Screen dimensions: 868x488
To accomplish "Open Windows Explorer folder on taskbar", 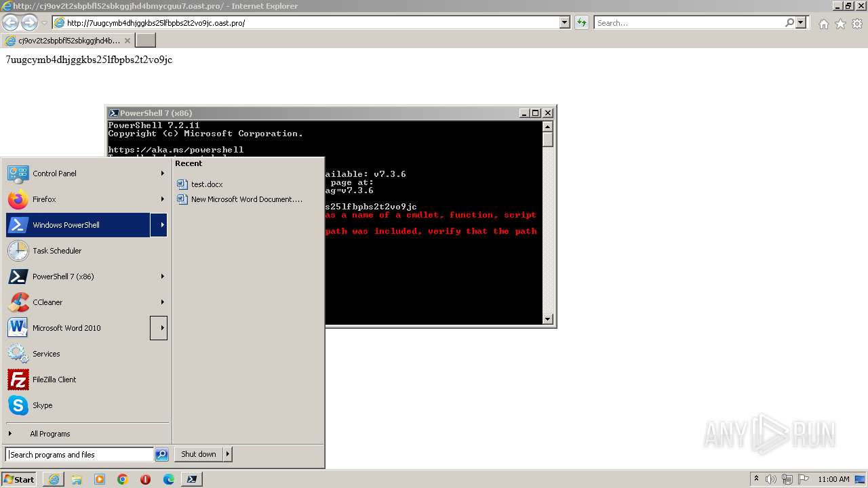I will tap(77, 479).
